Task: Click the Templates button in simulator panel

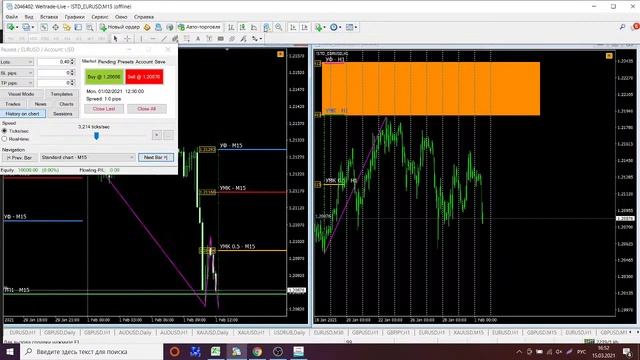Action: tap(62, 94)
